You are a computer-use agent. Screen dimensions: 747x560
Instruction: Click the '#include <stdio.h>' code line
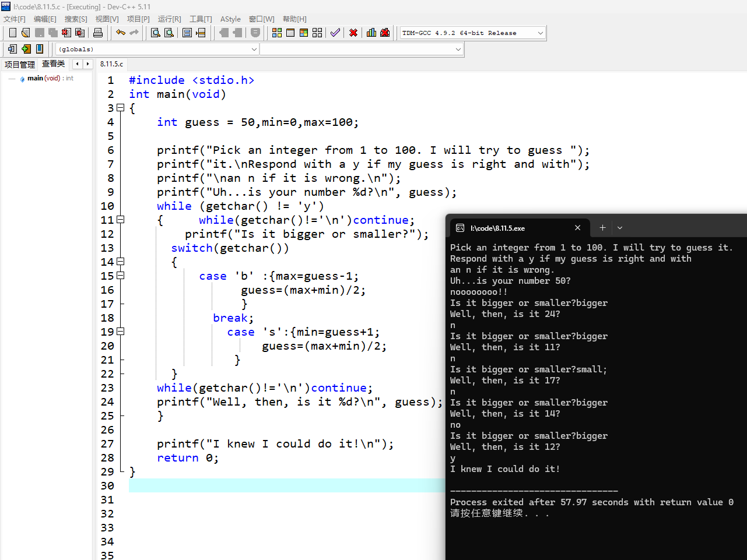(191, 80)
